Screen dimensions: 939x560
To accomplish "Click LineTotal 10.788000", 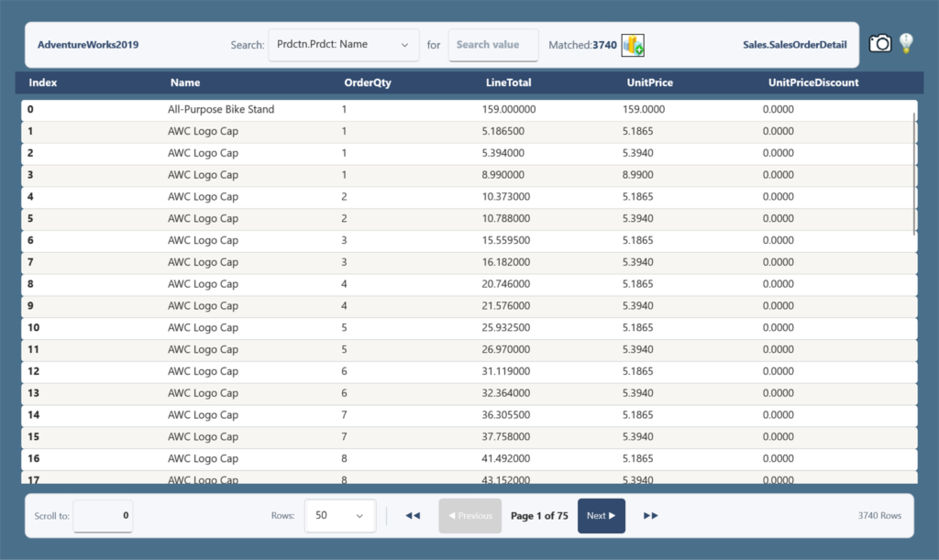I will 506,218.
